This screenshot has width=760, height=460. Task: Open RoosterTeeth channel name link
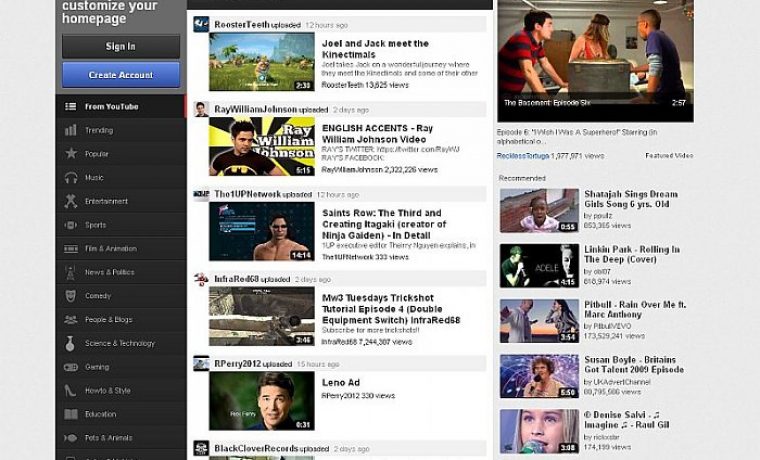point(241,25)
